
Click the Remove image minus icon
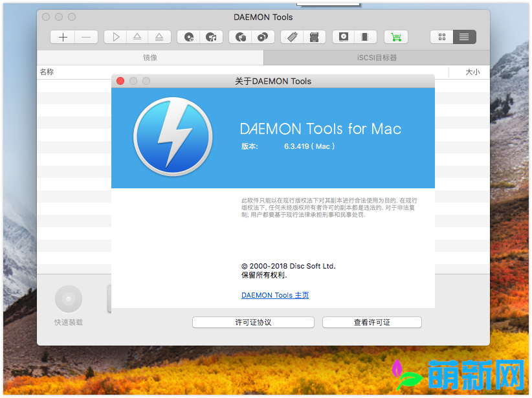(86, 37)
